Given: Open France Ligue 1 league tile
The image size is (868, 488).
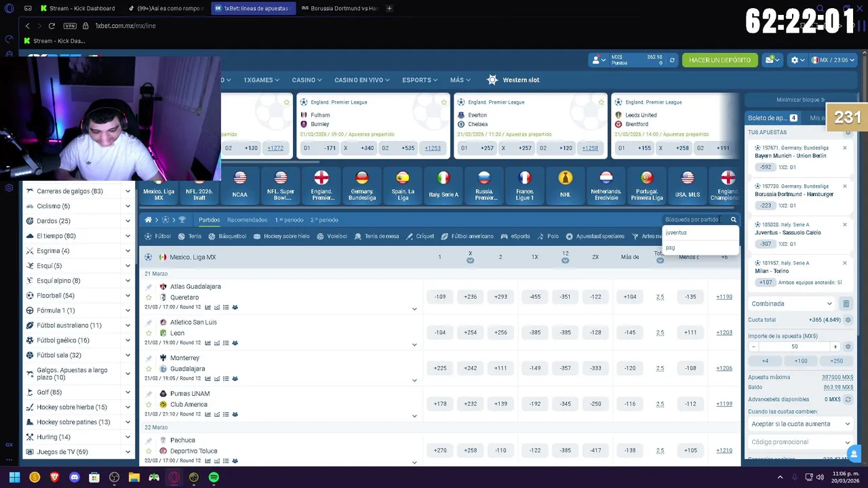Looking at the screenshot, I should [x=525, y=185].
